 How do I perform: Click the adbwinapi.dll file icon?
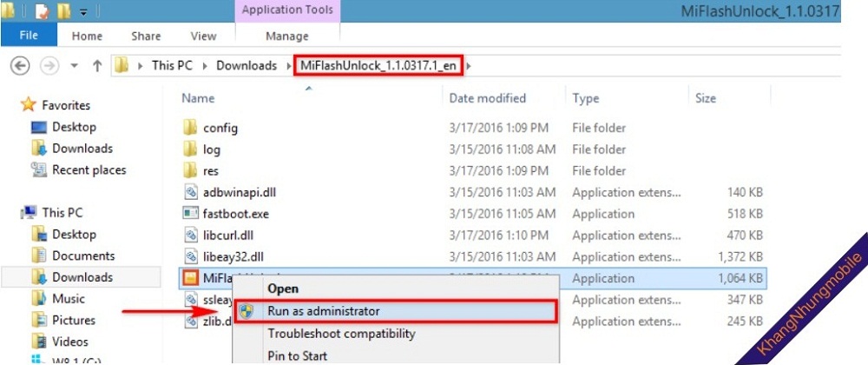tap(190, 192)
